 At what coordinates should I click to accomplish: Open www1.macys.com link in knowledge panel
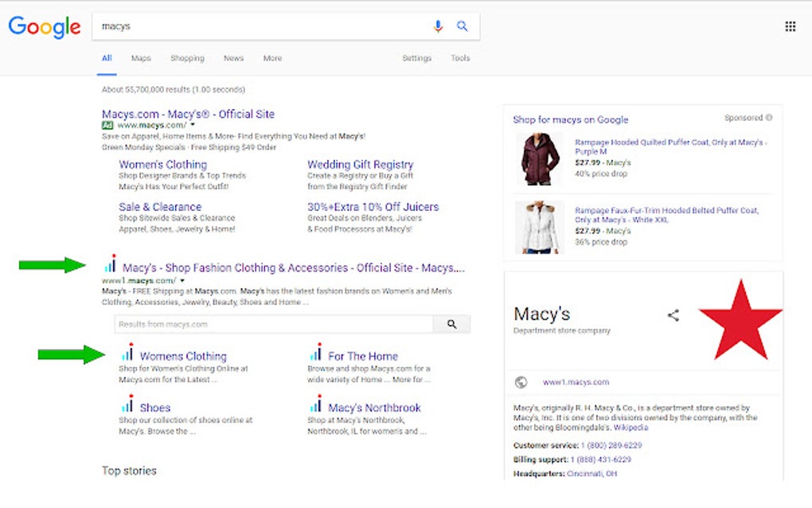(576, 382)
